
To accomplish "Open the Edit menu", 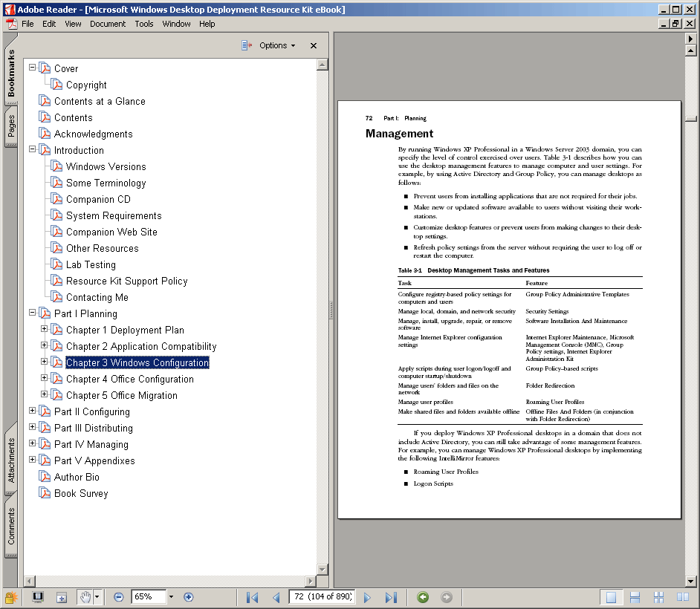I will point(49,24).
